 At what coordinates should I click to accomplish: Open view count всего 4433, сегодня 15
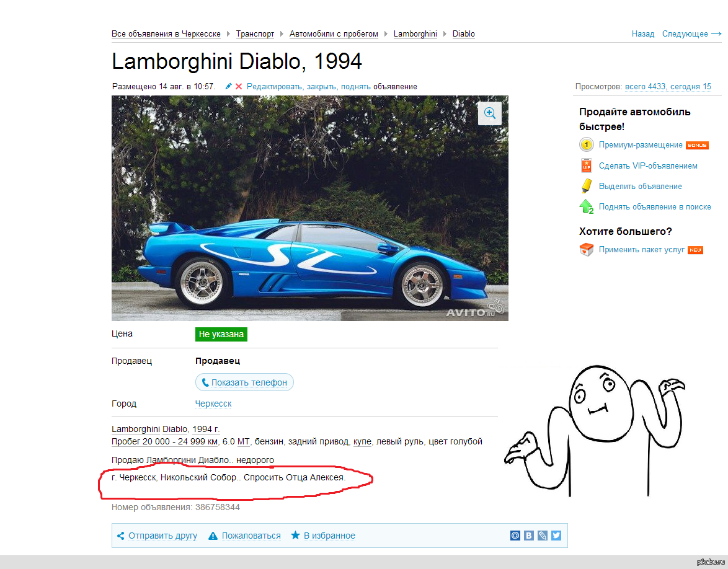pyautogui.click(x=668, y=86)
